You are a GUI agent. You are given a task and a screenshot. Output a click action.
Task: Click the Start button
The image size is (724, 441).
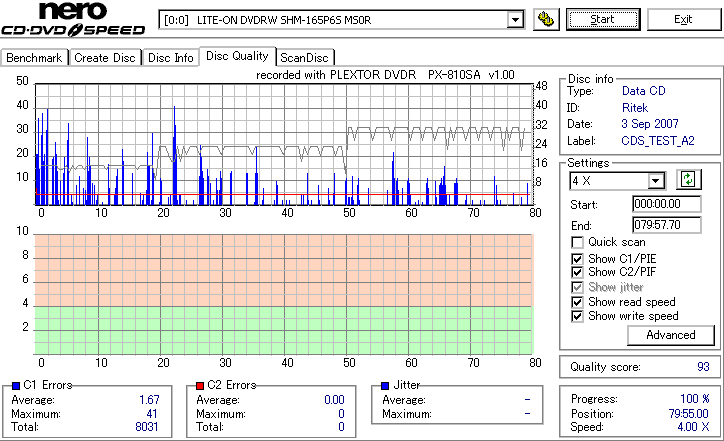click(603, 19)
